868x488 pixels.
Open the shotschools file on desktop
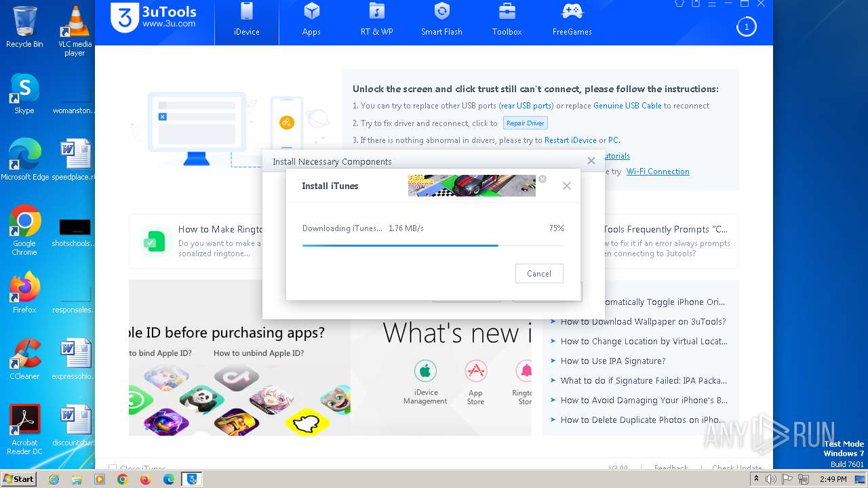click(x=75, y=232)
